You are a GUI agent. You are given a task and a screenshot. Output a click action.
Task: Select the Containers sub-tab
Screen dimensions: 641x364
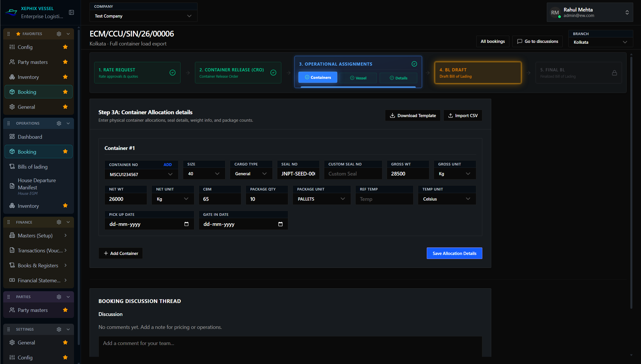click(x=318, y=77)
